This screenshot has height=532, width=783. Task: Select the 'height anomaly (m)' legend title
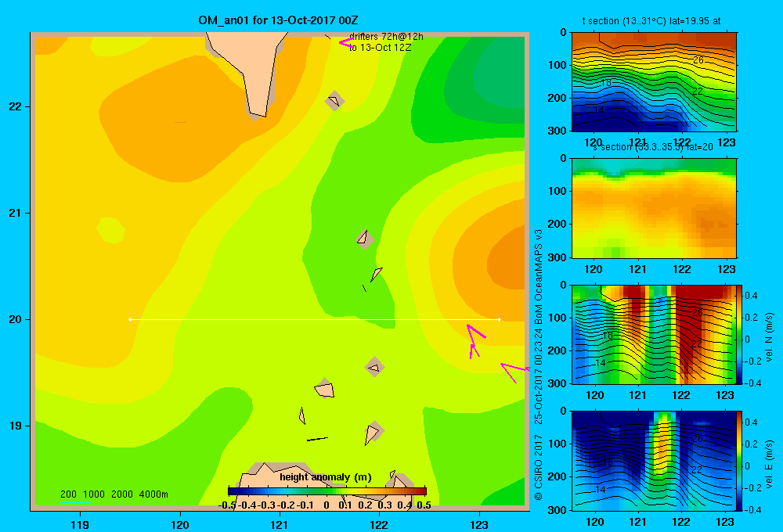coord(326,477)
